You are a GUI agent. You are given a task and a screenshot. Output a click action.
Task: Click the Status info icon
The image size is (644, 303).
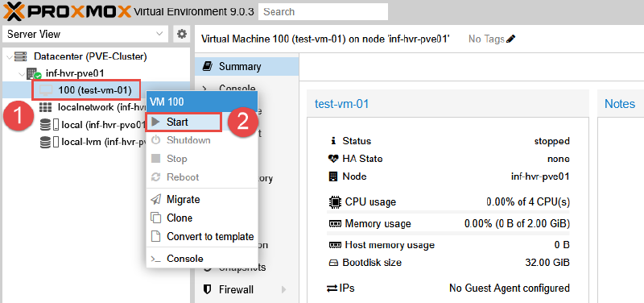[333, 141]
